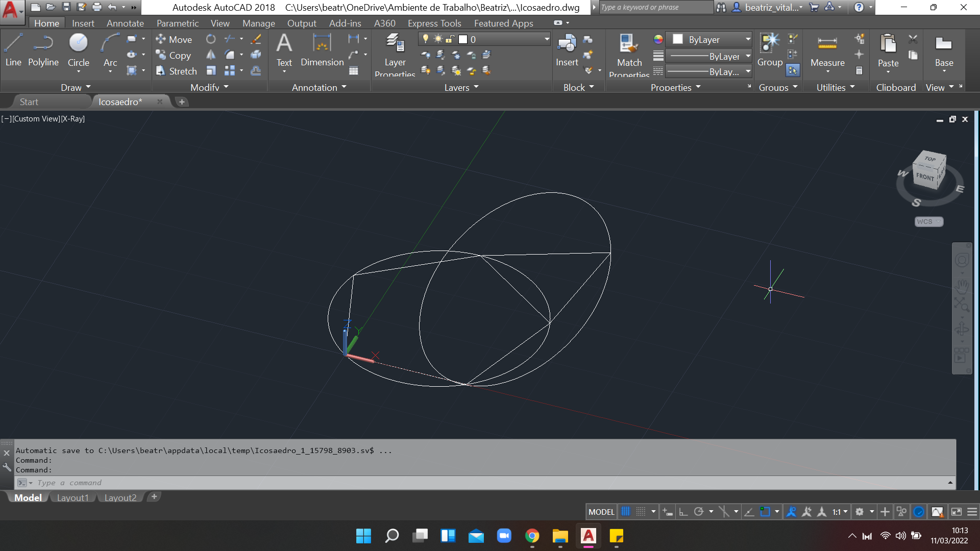
Task: Click the Hatch tool icon
Action: click(x=132, y=70)
